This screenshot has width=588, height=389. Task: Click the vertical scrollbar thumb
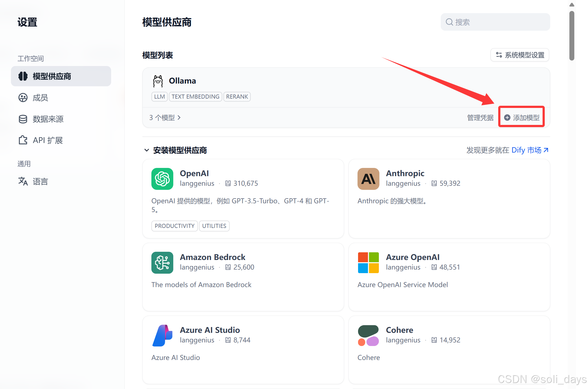[572, 36]
